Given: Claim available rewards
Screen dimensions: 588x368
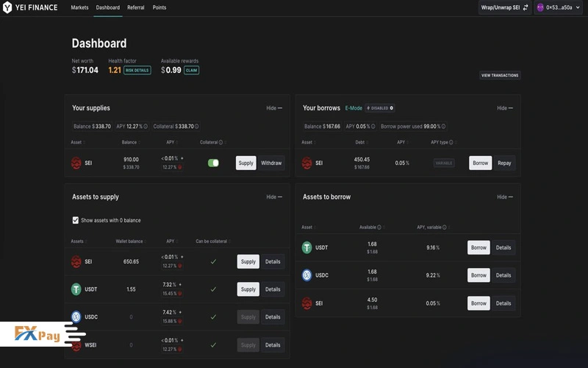Looking at the screenshot, I should (191, 71).
